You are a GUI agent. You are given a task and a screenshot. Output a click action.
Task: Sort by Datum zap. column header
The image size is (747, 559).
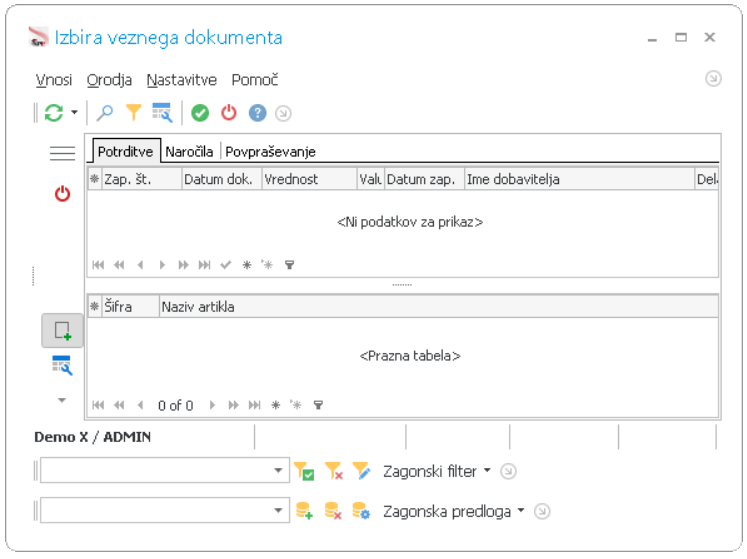click(424, 179)
